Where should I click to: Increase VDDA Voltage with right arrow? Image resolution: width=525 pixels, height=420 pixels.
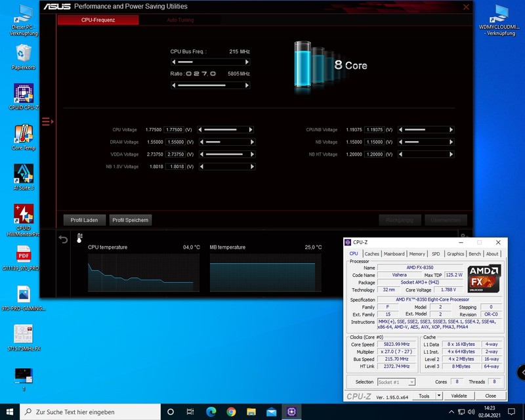(x=253, y=154)
